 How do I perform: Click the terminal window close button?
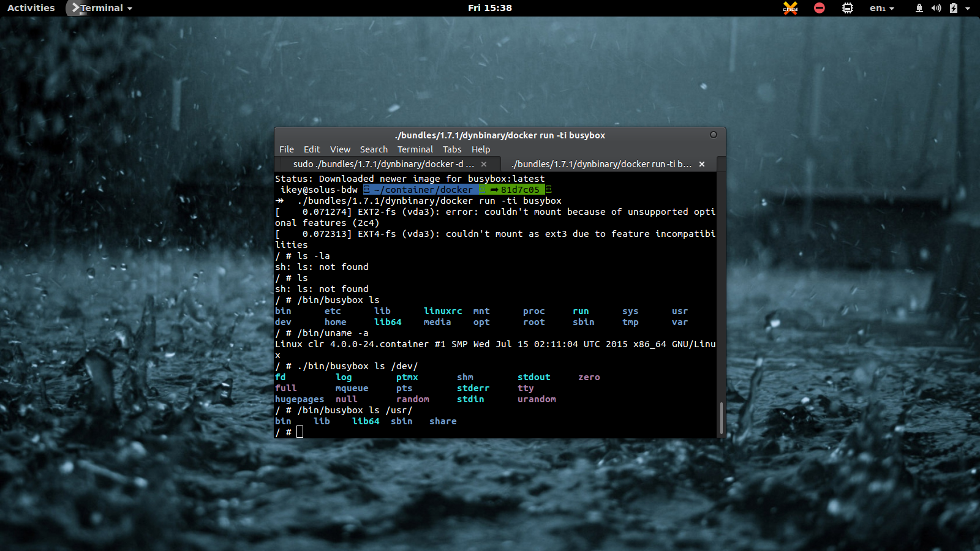click(x=714, y=135)
